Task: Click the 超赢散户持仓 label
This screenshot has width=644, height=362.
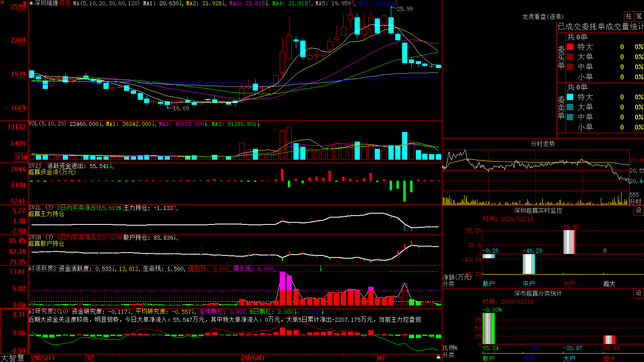Action: 46,243
